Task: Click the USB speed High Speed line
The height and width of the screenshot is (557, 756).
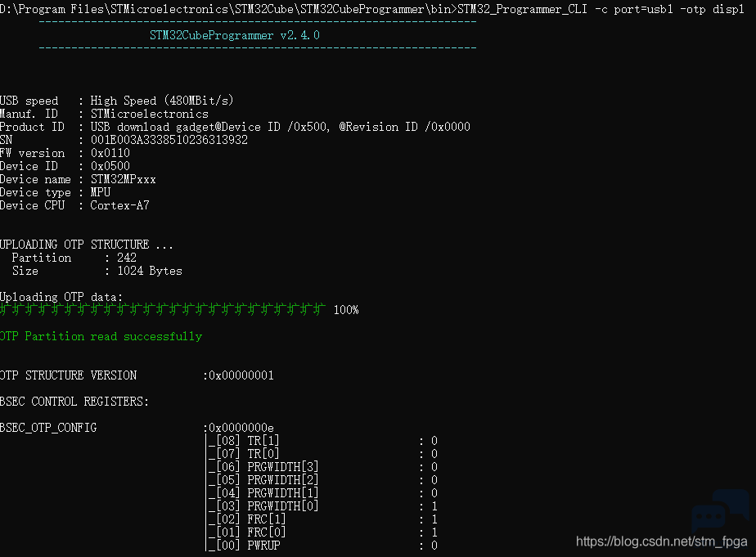Action: 117,101
